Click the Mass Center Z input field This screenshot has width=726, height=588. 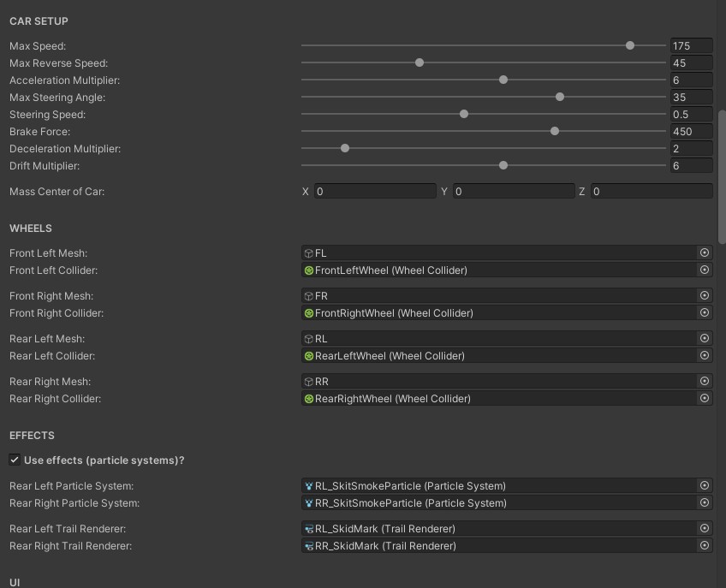651,192
